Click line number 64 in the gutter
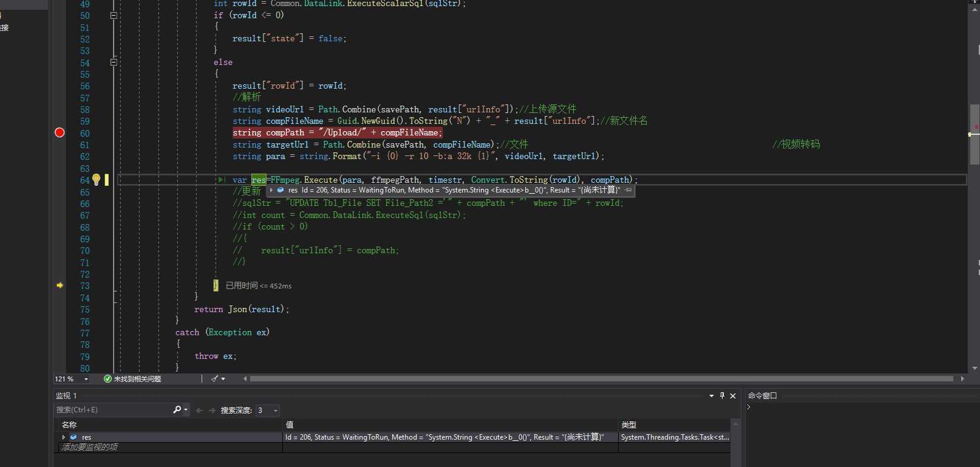The height and width of the screenshot is (467, 980). pyautogui.click(x=85, y=180)
